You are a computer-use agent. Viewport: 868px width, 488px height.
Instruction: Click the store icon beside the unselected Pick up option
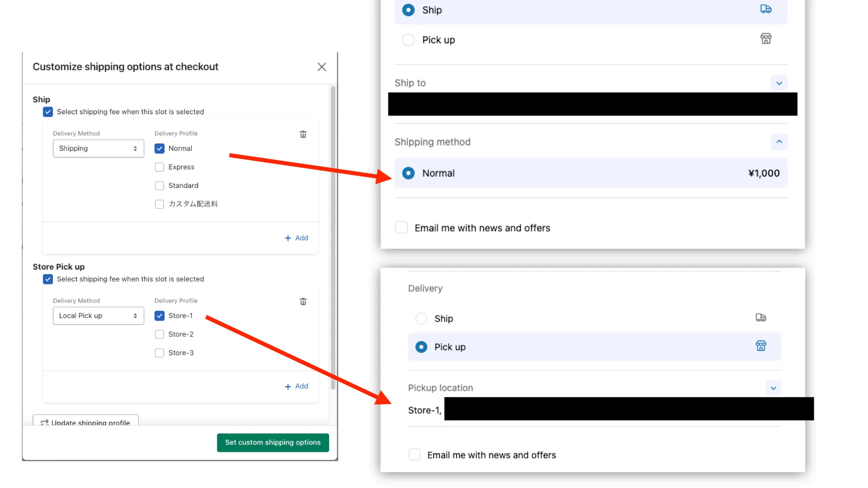pos(765,39)
